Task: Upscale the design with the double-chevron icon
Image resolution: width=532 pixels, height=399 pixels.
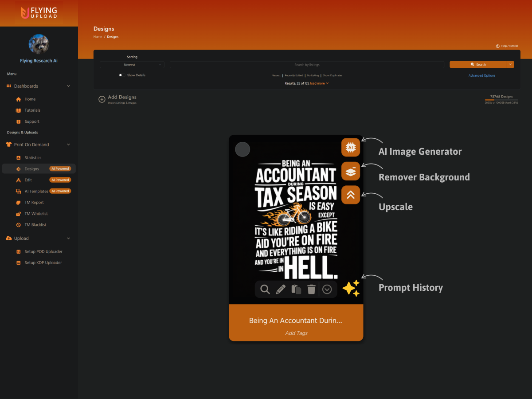Action: (351, 195)
